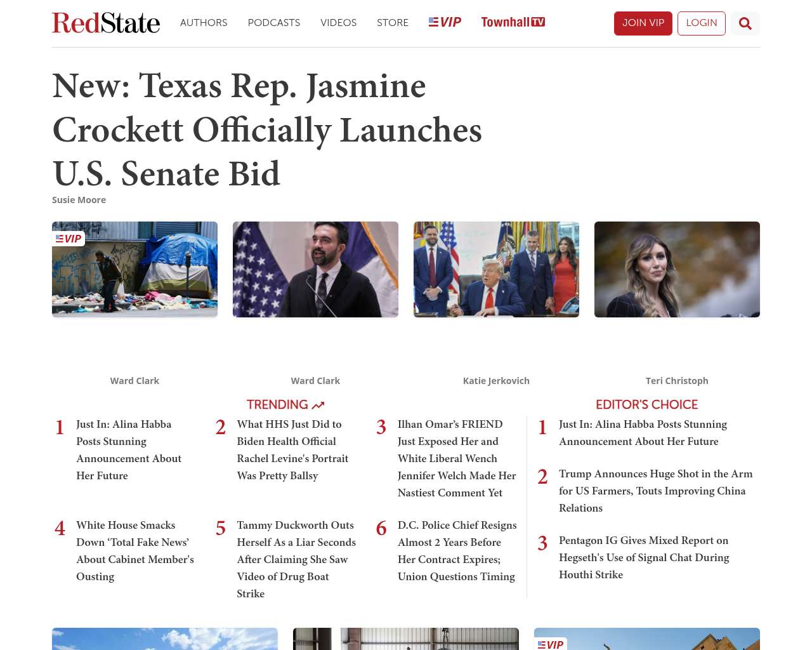Click the VIP flag logo in navigation
The image size is (812, 650).
pos(445,22)
